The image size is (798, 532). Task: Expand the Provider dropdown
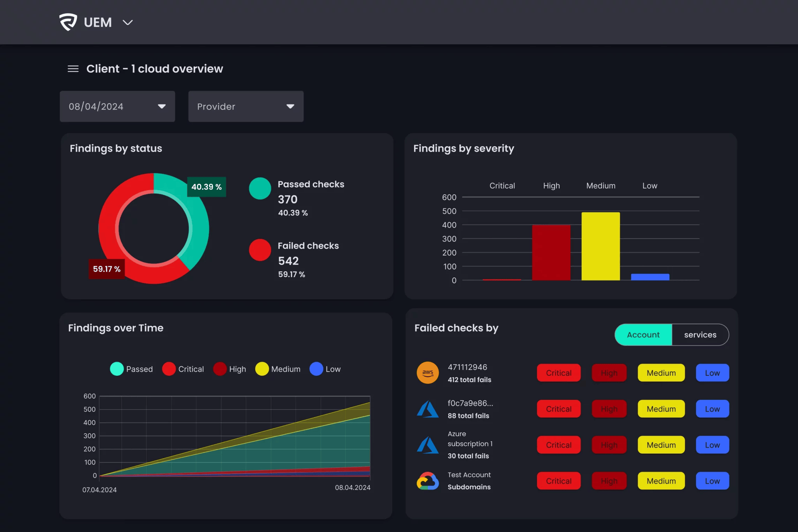coord(245,106)
